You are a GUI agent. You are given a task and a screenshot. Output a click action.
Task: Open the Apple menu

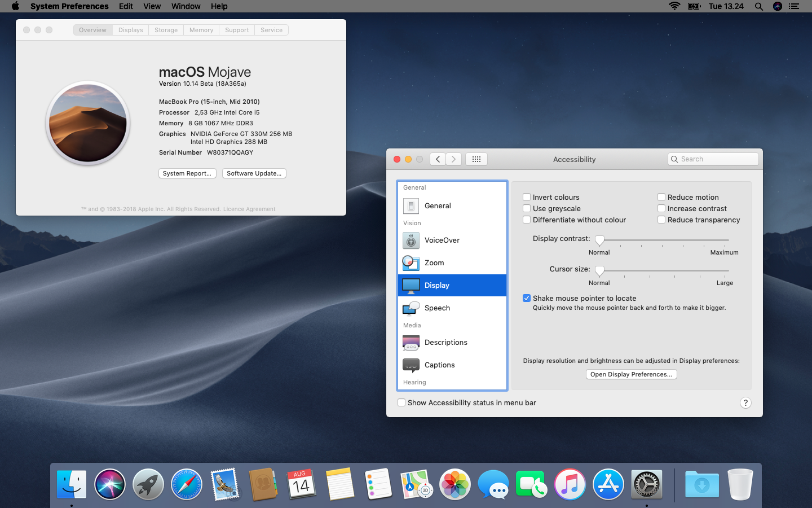tap(15, 6)
